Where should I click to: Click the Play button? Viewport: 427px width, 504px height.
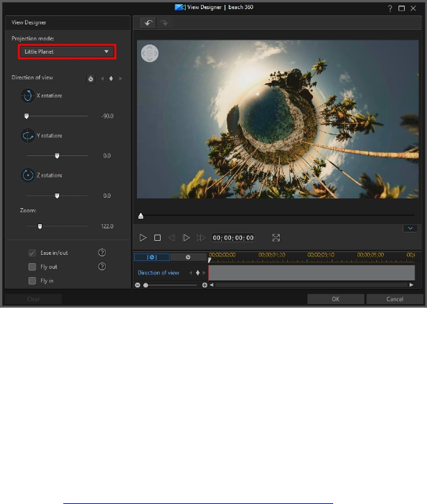[x=143, y=238]
